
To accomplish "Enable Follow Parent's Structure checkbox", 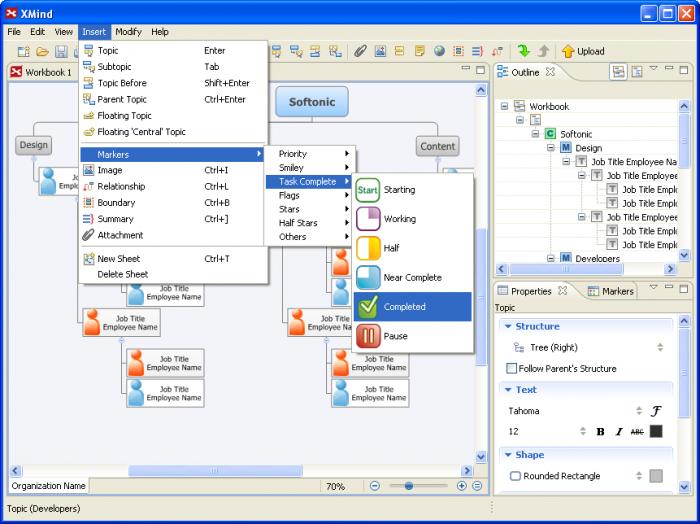I will [x=512, y=369].
